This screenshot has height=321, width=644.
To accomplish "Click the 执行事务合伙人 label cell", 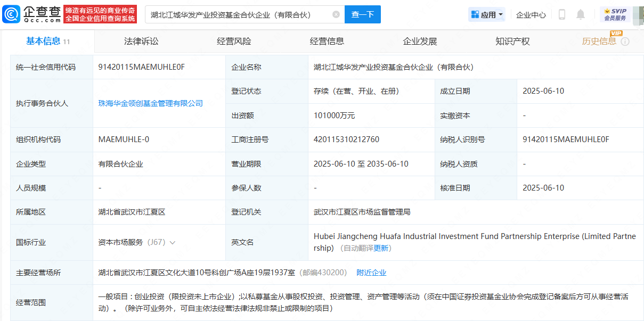I will point(52,103).
